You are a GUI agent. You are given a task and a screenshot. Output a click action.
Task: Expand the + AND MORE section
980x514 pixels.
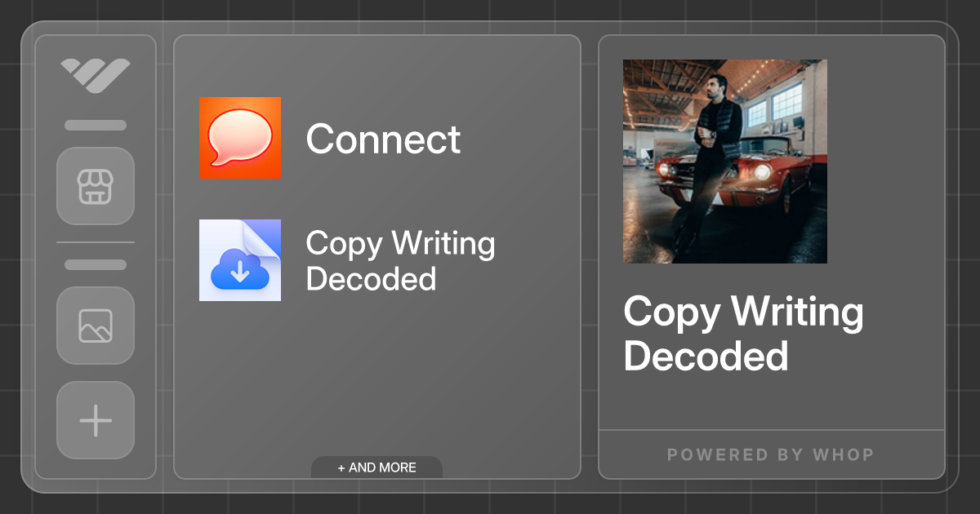coord(376,467)
